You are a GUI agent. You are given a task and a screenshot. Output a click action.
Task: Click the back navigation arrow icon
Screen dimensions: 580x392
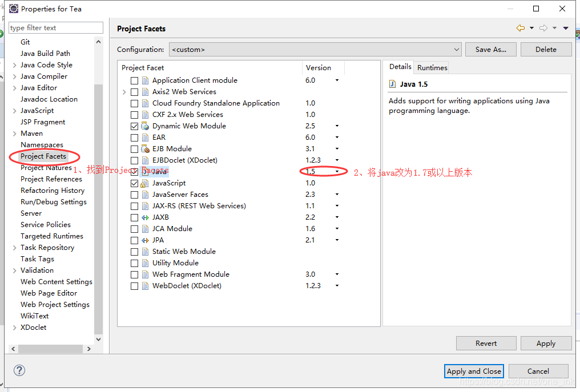(521, 28)
